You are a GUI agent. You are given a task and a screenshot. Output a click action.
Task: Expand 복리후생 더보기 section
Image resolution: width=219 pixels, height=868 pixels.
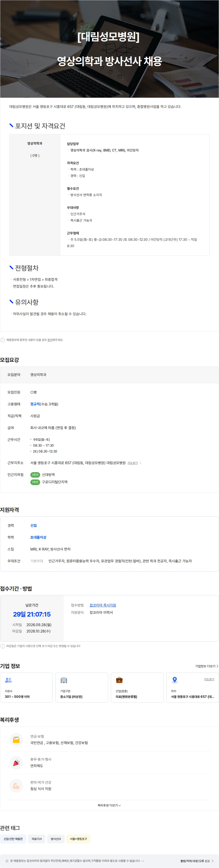pyautogui.click(x=109, y=805)
